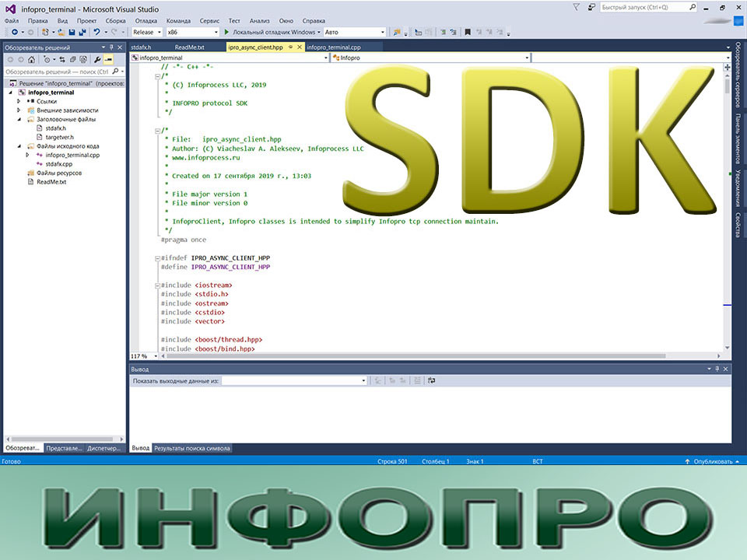Switch to the stdafx.h editor tab
Viewport: 747px width, 560px height.
point(141,47)
